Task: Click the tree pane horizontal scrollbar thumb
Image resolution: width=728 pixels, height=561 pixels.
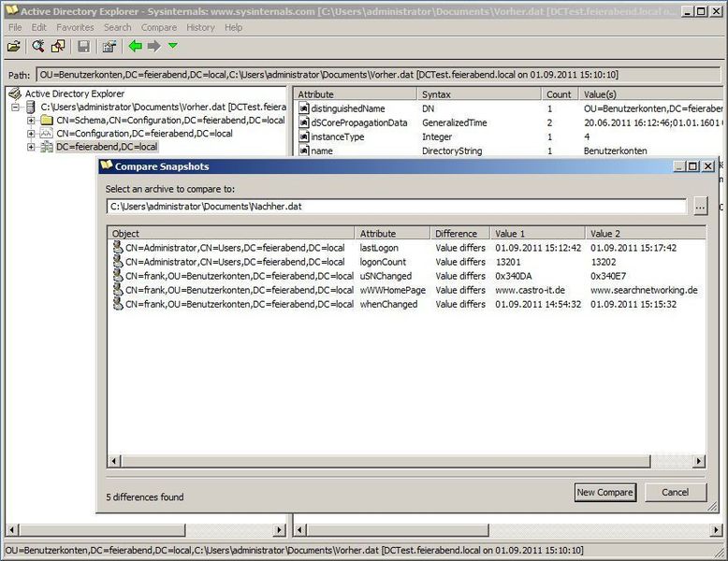Action: [x=102, y=529]
